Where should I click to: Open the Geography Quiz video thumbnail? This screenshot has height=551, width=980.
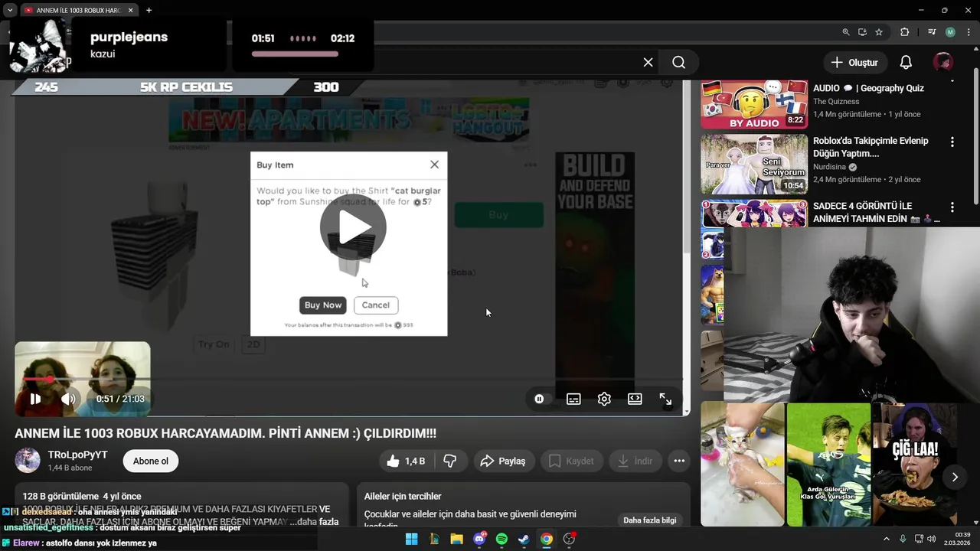[x=753, y=104]
